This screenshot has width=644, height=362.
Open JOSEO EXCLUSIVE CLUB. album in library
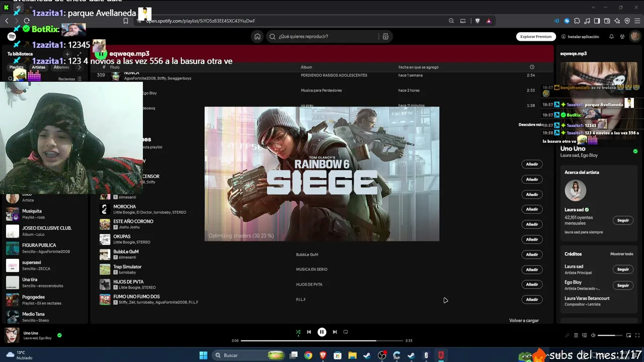[44, 231]
